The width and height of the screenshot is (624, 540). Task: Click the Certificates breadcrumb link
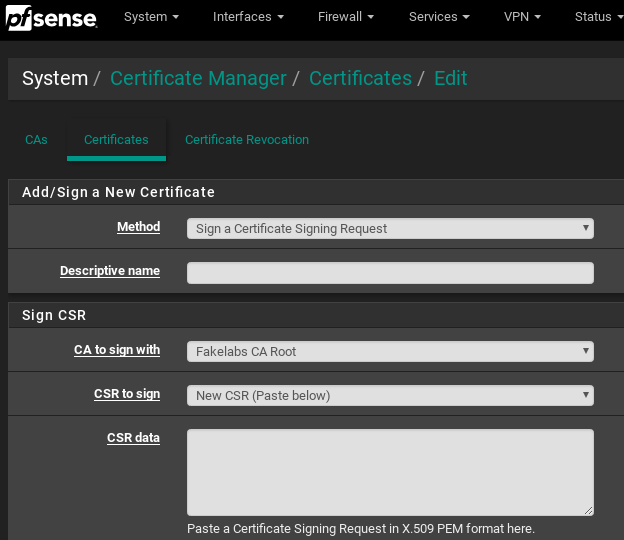[360, 78]
